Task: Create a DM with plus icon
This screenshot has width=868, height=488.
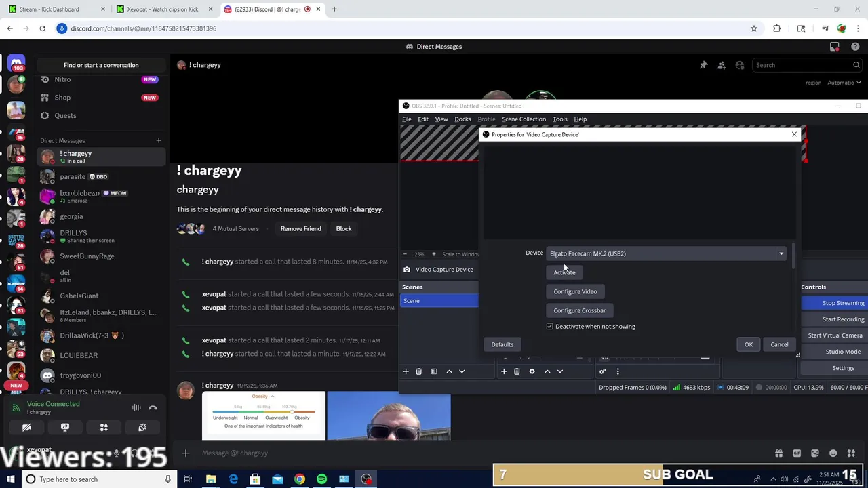Action: (159, 141)
